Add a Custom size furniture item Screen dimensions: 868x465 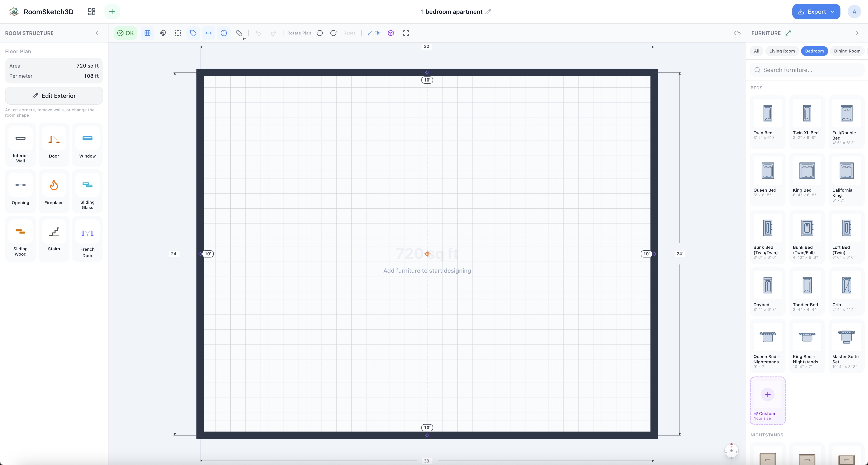[x=768, y=401]
